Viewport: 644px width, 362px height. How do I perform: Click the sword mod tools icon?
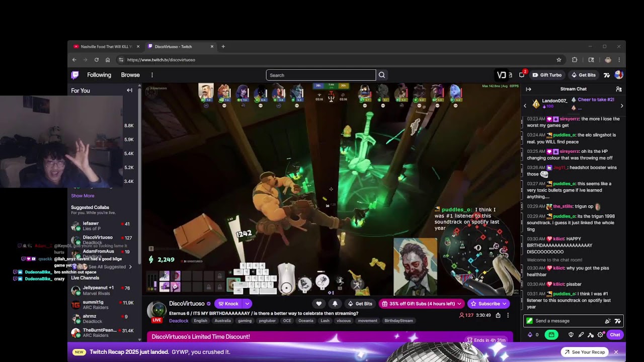point(581,335)
